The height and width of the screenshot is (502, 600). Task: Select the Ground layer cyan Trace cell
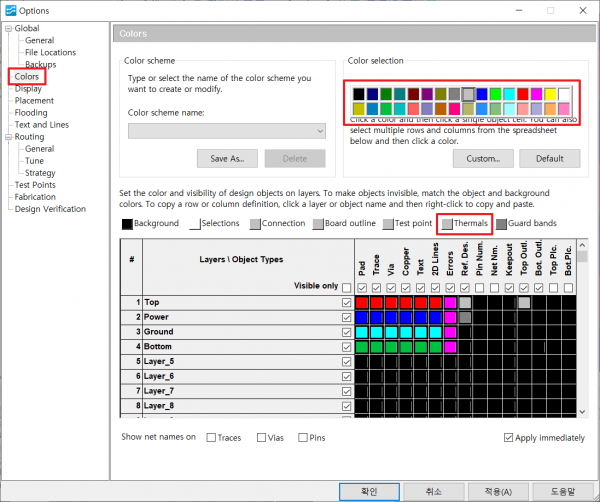[377, 332]
